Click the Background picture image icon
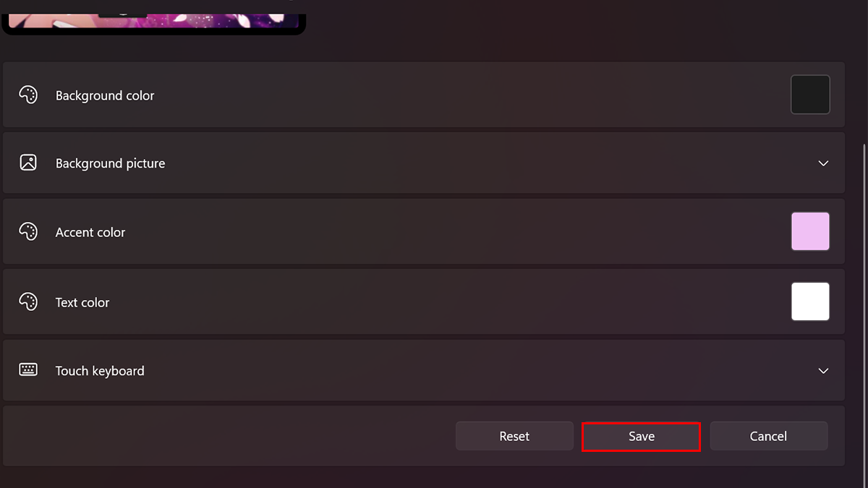This screenshot has height=488, width=868. point(28,163)
